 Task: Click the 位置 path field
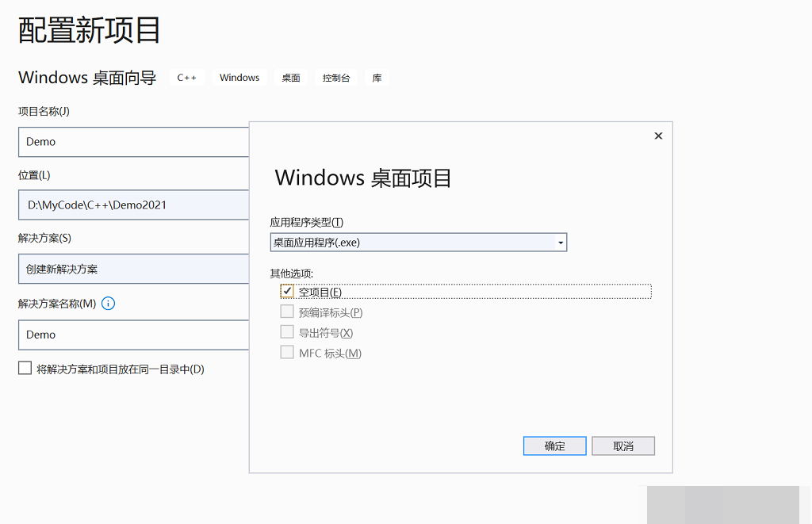pyautogui.click(x=133, y=205)
